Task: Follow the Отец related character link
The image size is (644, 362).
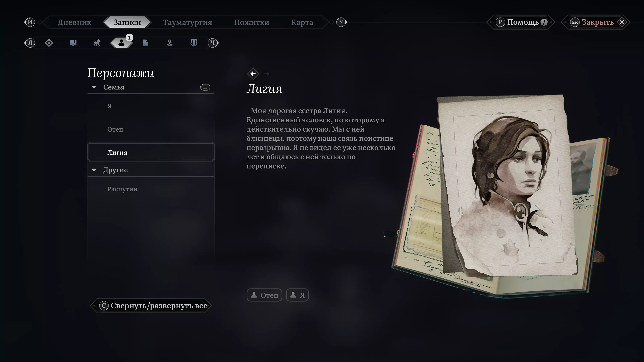Action: click(x=264, y=295)
